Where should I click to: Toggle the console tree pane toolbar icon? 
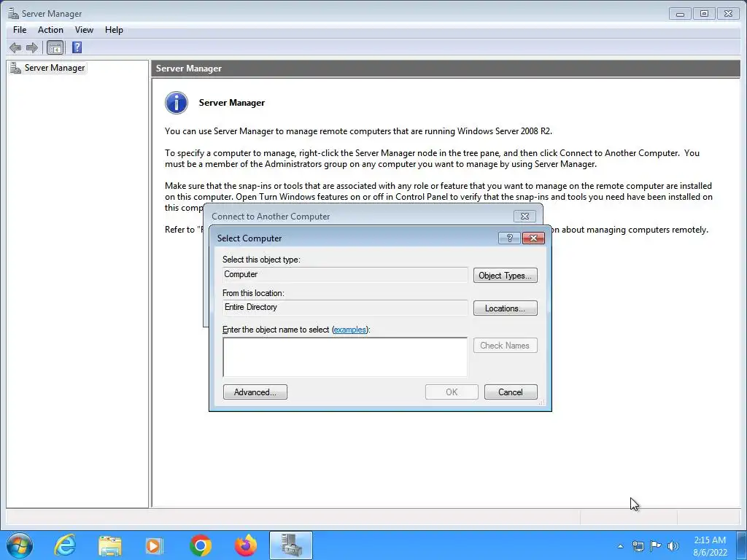(x=55, y=47)
